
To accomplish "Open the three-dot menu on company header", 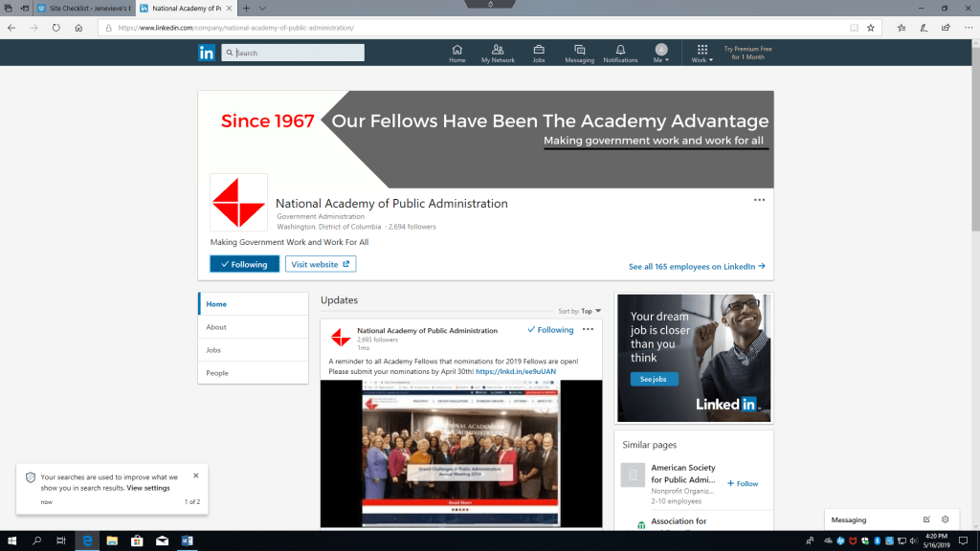I will point(759,200).
